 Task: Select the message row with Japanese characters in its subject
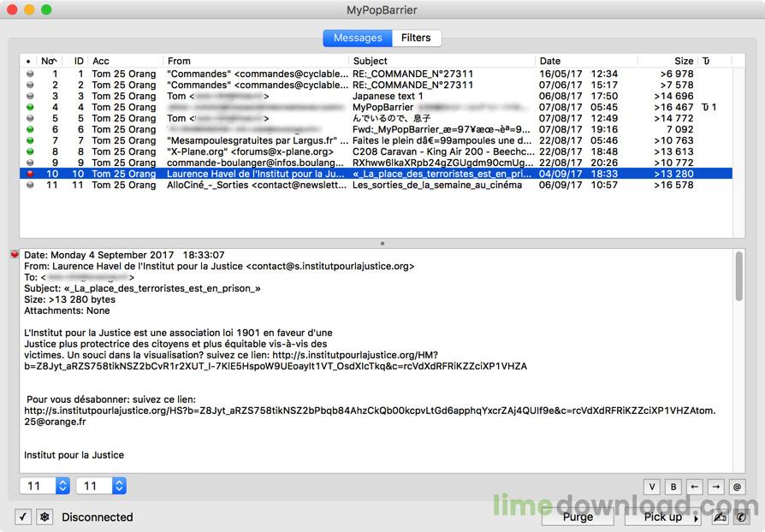[x=376, y=119]
